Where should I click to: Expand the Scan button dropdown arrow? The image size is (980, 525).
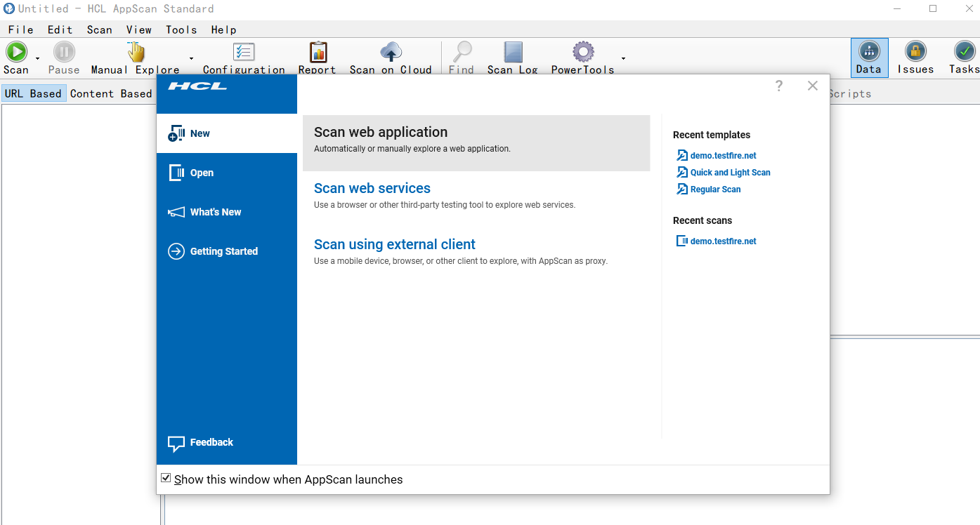point(37,58)
